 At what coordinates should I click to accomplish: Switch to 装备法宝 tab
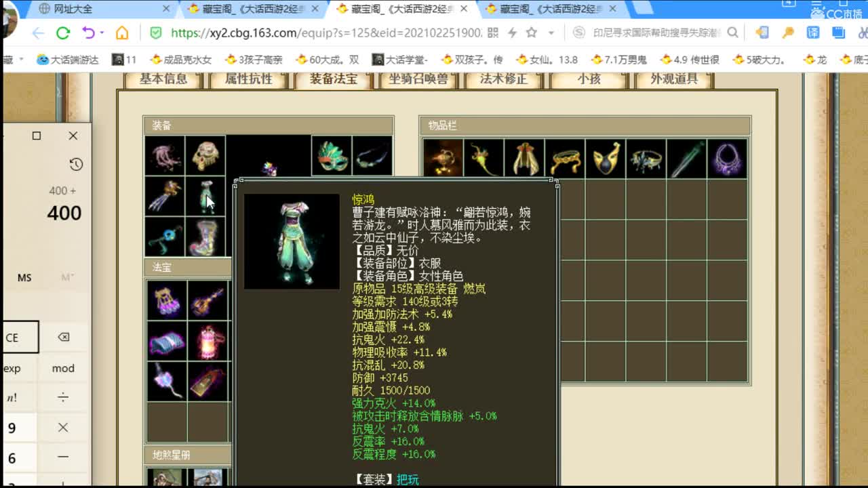click(334, 79)
